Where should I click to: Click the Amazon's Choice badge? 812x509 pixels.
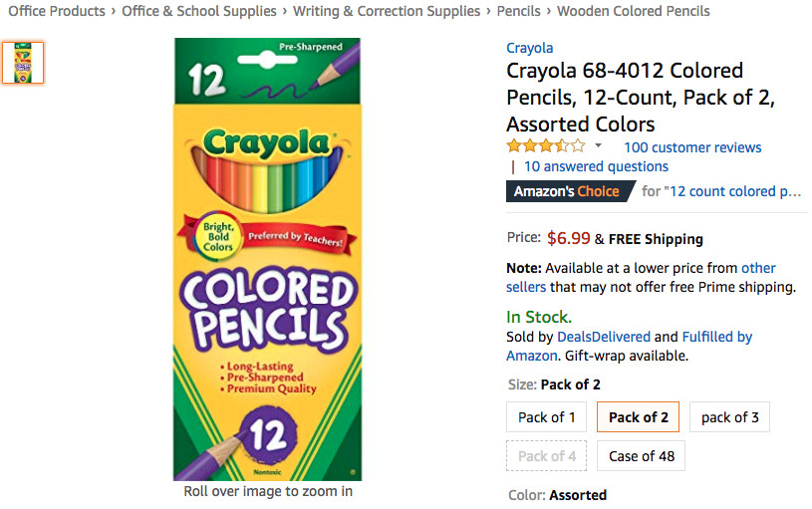[x=567, y=191]
